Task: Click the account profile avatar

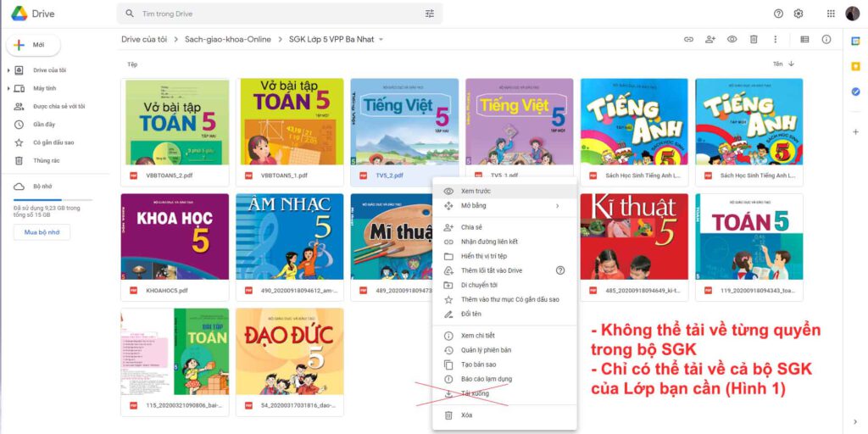Action: coord(853,14)
